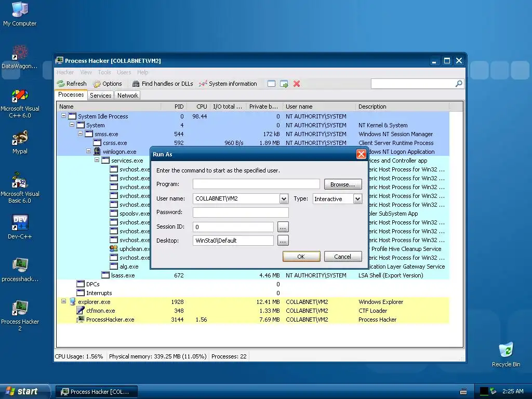Select the DataWagon desktop shortcut

click(x=20, y=57)
